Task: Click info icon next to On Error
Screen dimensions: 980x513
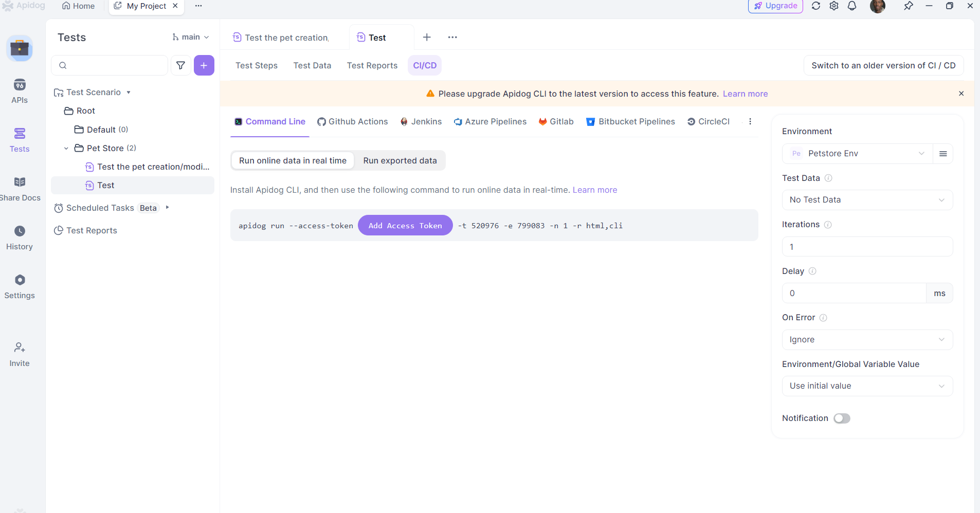Action: click(x=823, y=318)
